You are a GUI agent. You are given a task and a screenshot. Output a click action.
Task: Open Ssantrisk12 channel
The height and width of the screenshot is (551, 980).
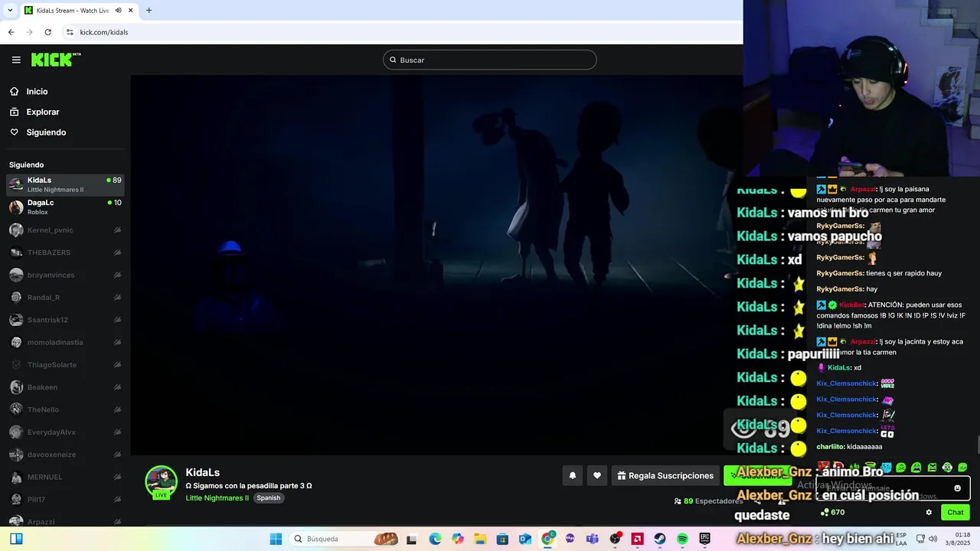(x=65, y=320)
